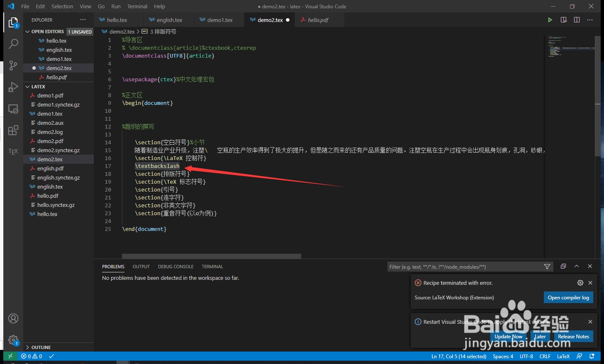Click the Build LaTeX project play icon
Viewport: 604px width, 364px height.
click(x=550, y=20)
